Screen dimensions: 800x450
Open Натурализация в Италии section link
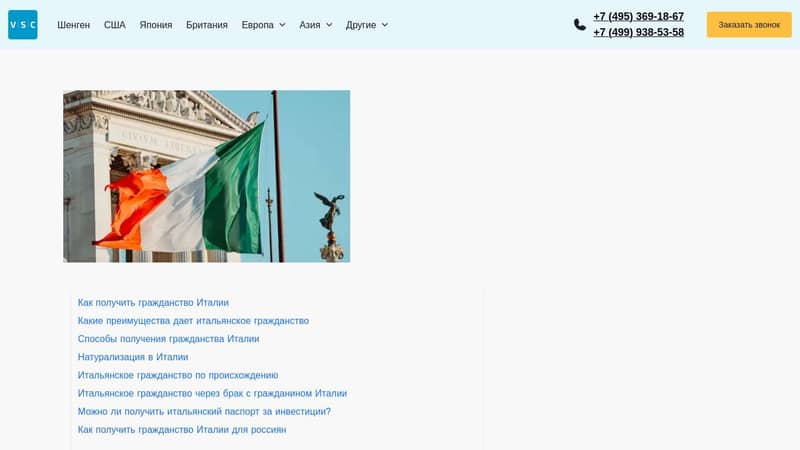click(133, 357)
